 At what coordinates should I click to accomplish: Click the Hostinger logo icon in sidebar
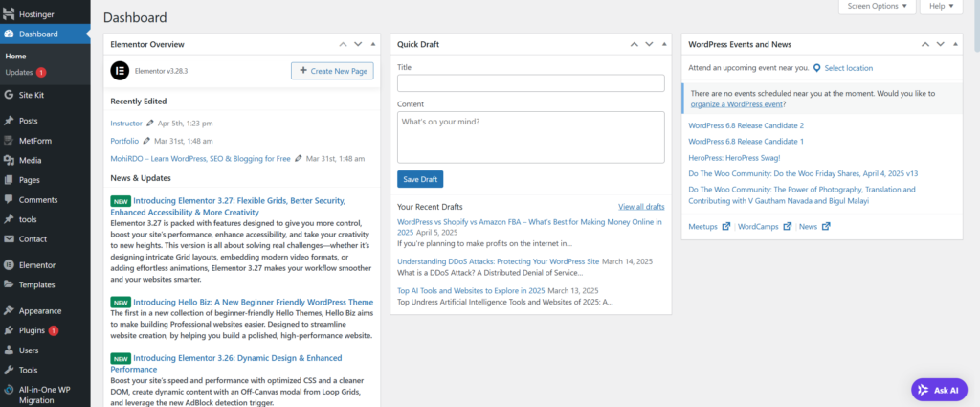(9, 13)
